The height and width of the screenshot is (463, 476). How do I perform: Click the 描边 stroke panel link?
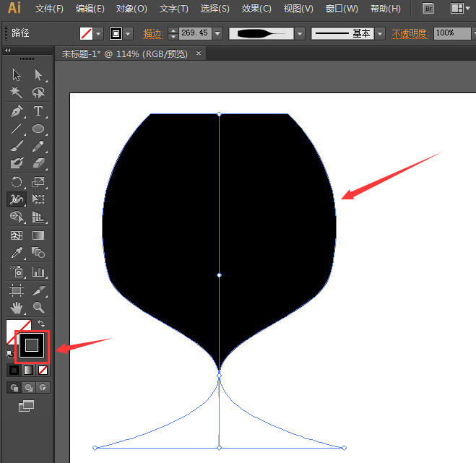pos(152,33)
